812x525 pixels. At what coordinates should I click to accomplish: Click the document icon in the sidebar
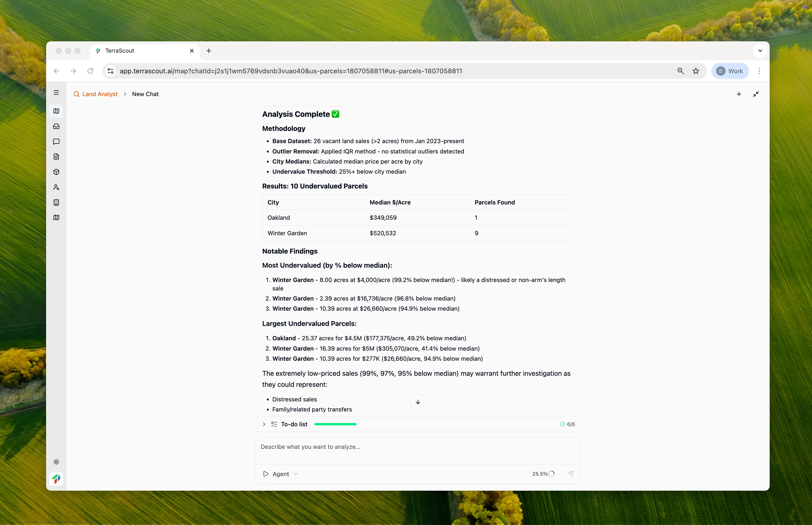point(56,157)
